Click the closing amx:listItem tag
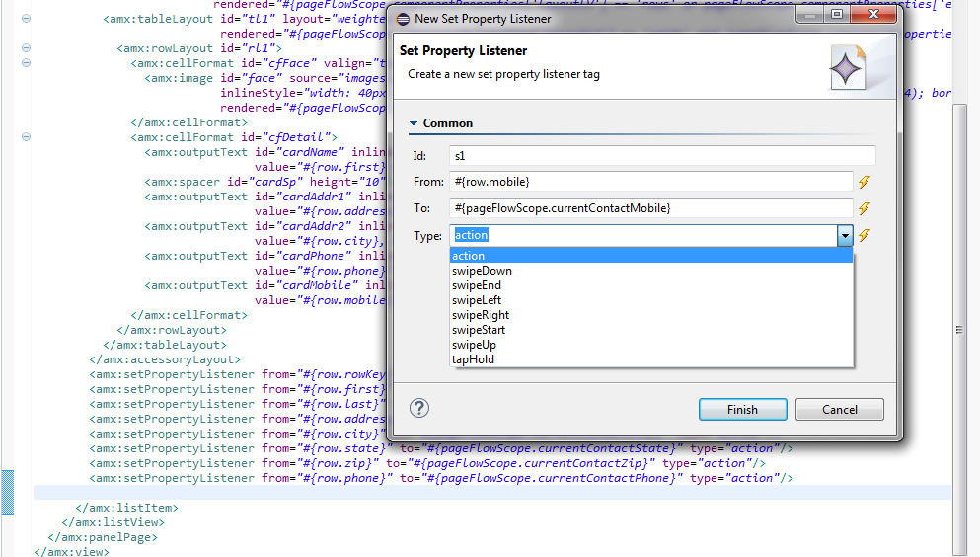980x557 pixels. click(x=127, y=508)
